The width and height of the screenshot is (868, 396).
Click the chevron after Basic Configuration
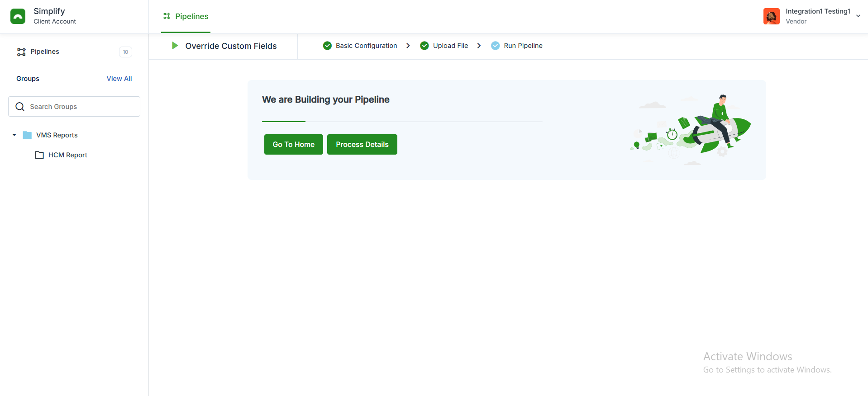pyautogui.click(x=408, y=46)
